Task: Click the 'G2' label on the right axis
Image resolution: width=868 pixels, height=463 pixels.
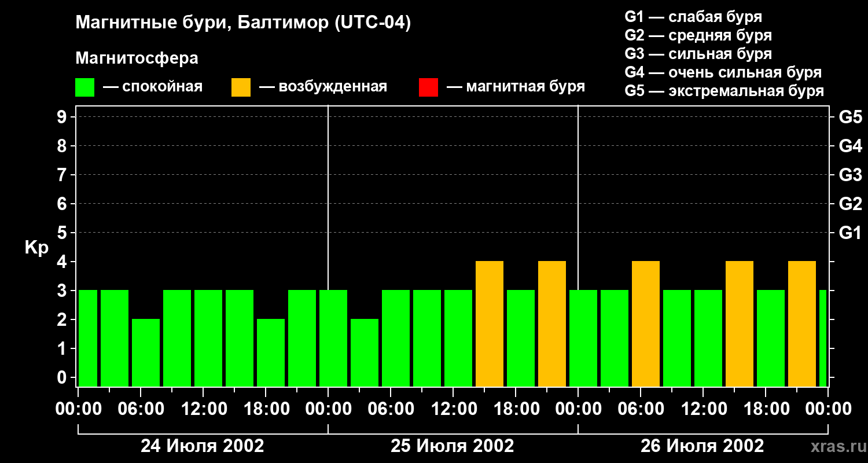Action: click(850, 204)
